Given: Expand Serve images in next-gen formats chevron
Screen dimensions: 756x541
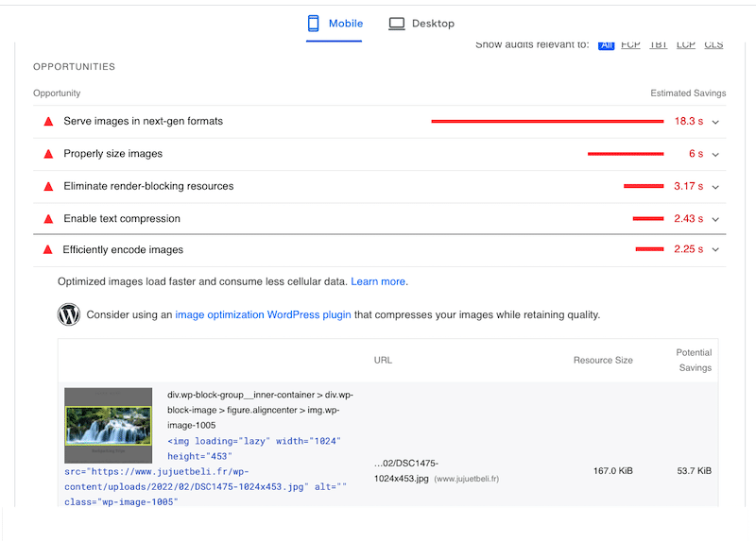Looking at the screenshot, I should point(715,122).
